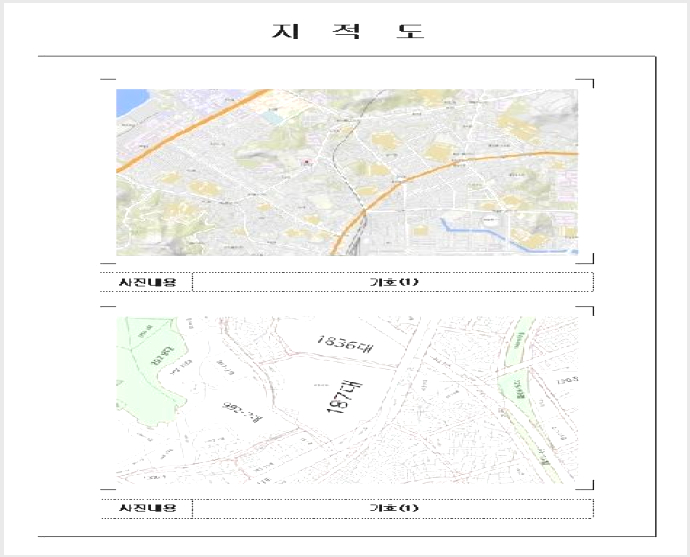The height and width of the screenshot is (557, 690).
Task: Select the 사진내용 label under the lower map
Action: [x=147, y=508]
